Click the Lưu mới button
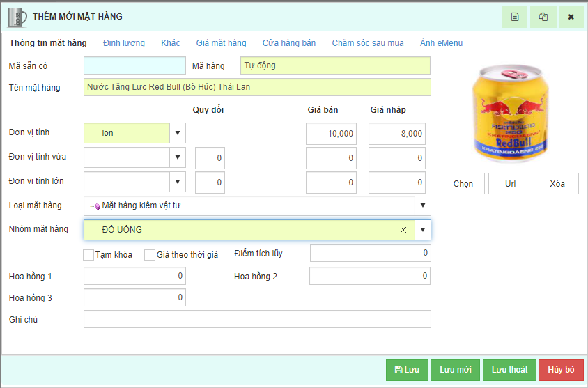The image size is (588, 388). tap(455, 370)
